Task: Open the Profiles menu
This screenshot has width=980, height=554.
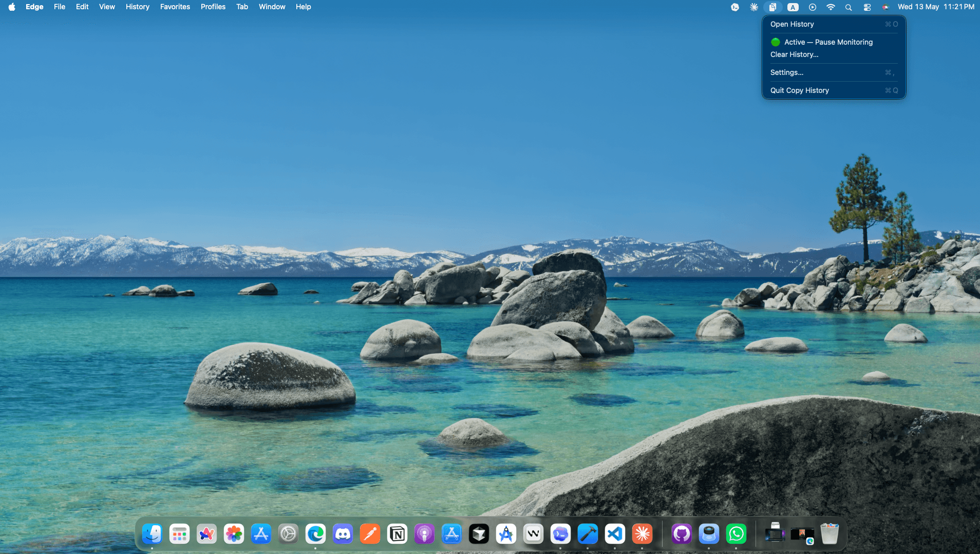Action: 213,7
